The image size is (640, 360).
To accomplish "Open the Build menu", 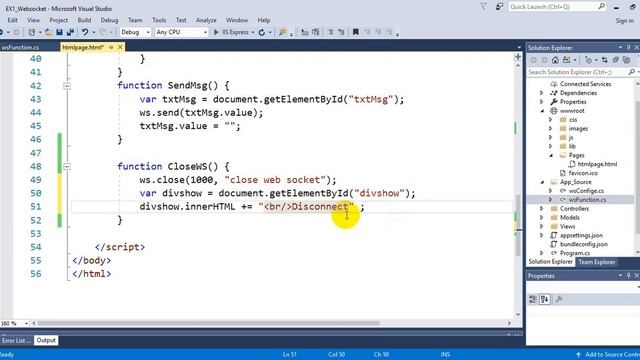I will (84, 20).
